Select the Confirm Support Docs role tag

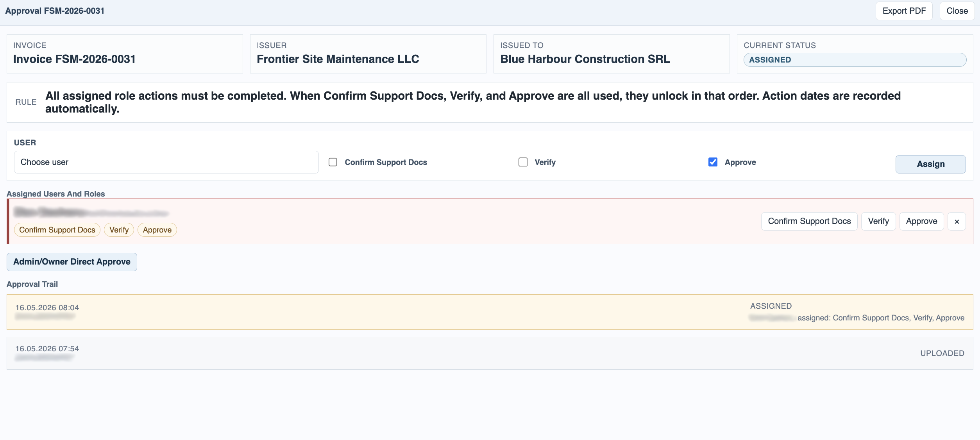point(57,230)
